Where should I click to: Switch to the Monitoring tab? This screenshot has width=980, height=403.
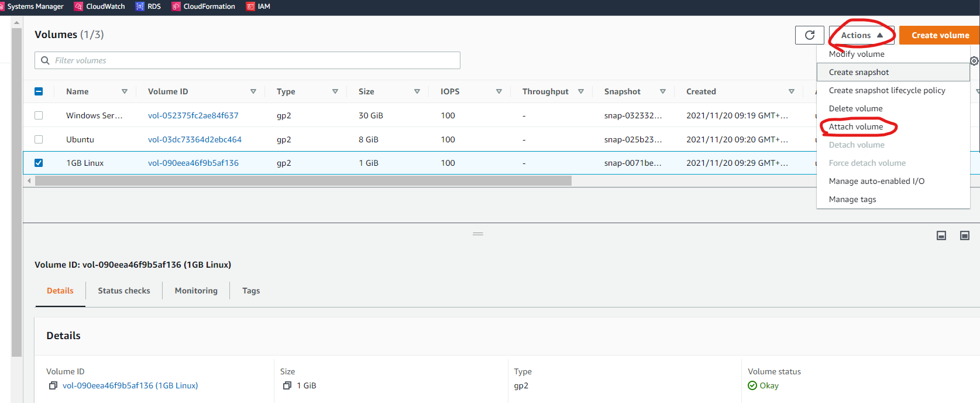coord(196,291)
